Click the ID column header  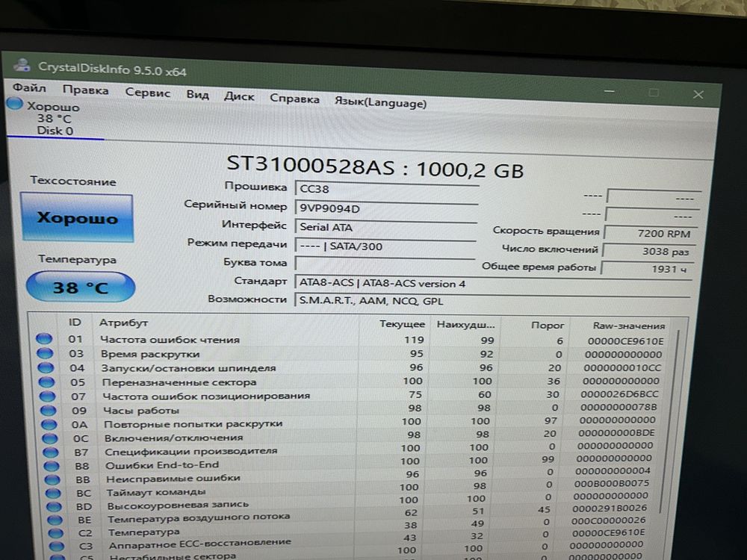pyautogui.click(x=75, y=323)
